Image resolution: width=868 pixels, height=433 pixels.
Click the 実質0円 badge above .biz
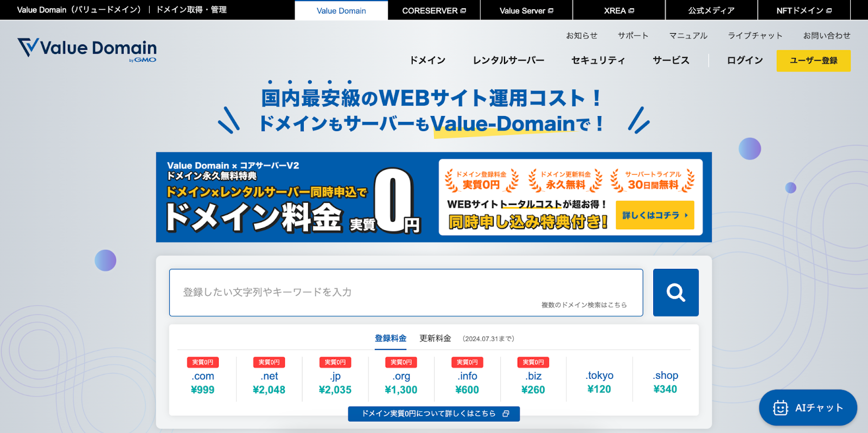533,362
